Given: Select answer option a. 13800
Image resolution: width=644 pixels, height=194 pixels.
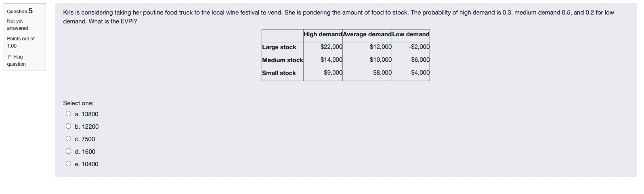Looking at the screenshot, I should (x=69, y=114).
